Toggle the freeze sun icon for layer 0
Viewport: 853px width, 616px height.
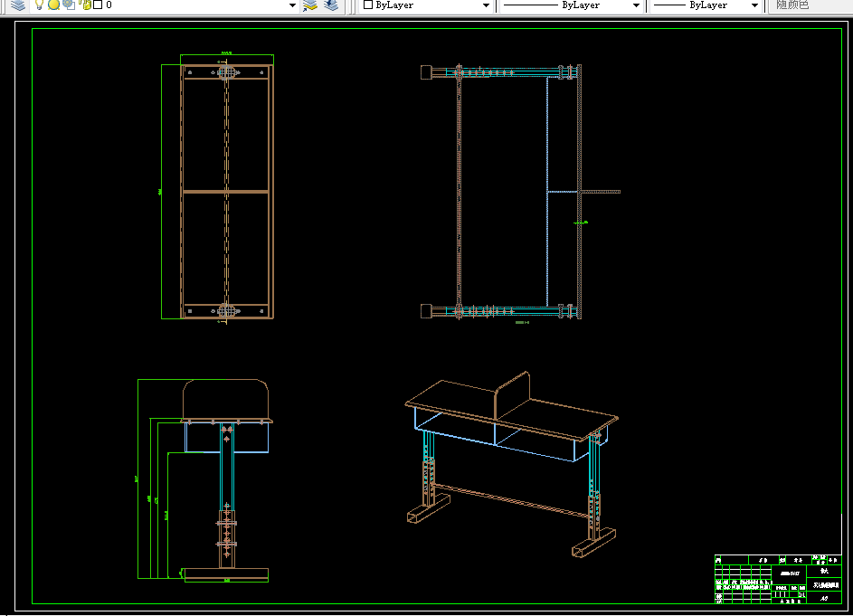click(54, 5)
